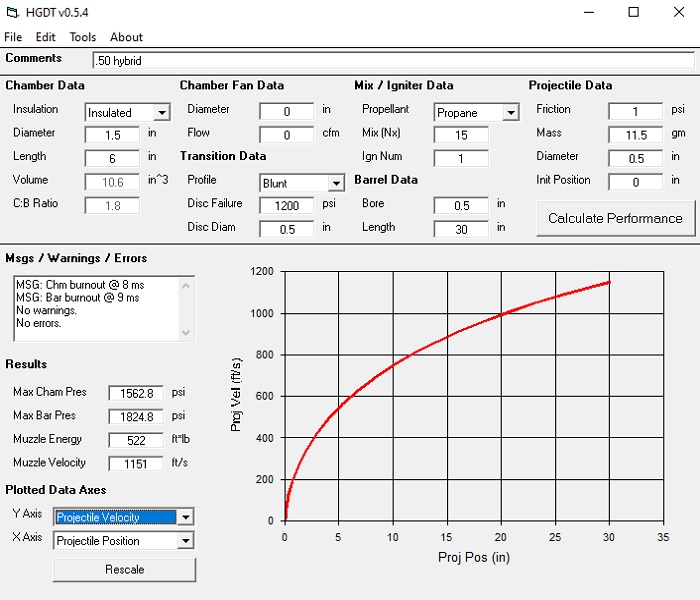Click the Mix (Nx) input field
The width and height of the screenshot is (700, 600).
point(461,135)
